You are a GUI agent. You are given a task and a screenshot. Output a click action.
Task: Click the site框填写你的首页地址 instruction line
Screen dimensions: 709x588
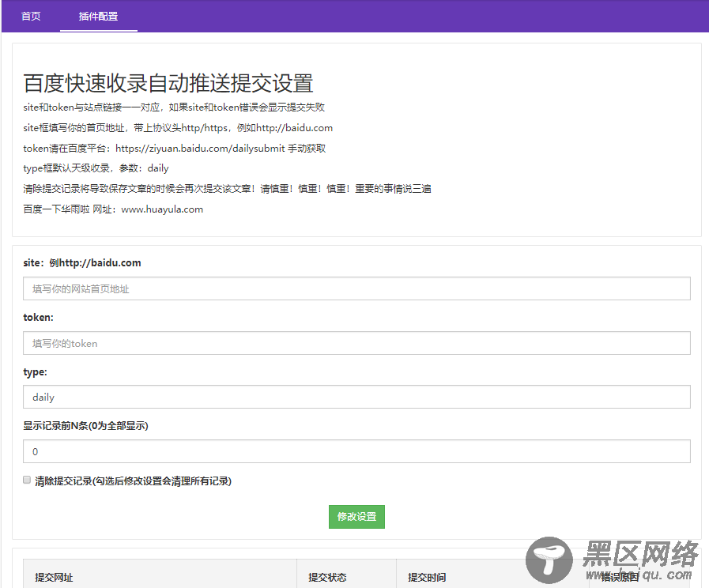178,128
